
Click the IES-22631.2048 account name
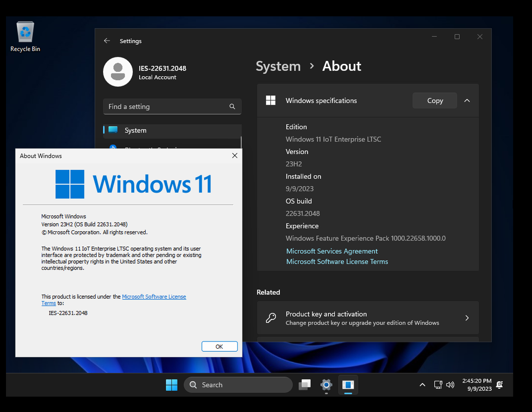click(162, 68)
